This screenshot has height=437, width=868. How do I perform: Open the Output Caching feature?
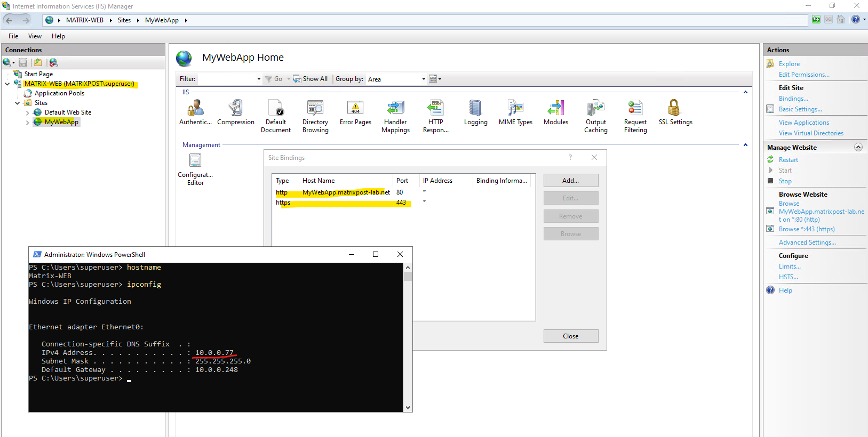pyautogui.click(x=596, y=116)
